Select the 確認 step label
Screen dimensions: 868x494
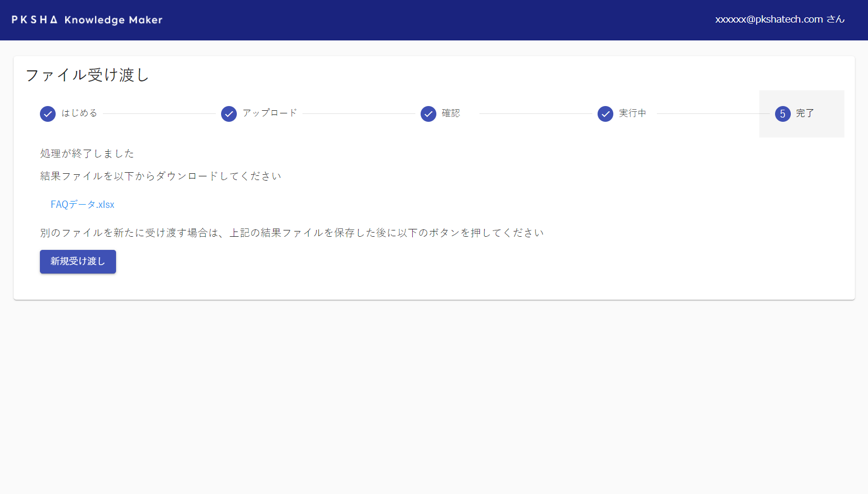tap(449, 113)
